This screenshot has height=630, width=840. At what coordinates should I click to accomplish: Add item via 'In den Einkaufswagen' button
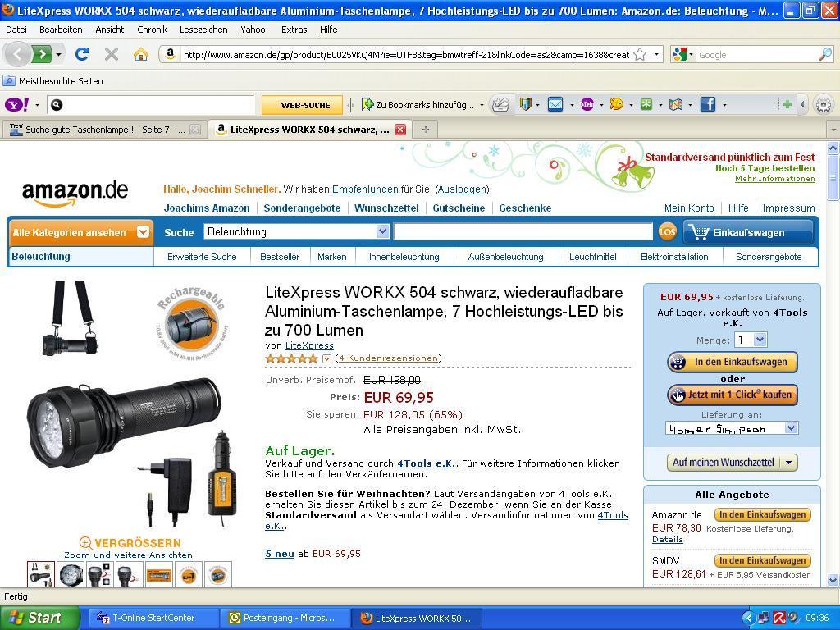tap(732, 362)
